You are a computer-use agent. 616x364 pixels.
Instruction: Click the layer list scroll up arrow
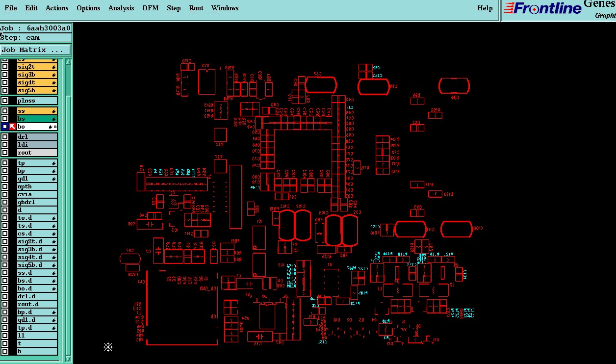tap(68, 63)
